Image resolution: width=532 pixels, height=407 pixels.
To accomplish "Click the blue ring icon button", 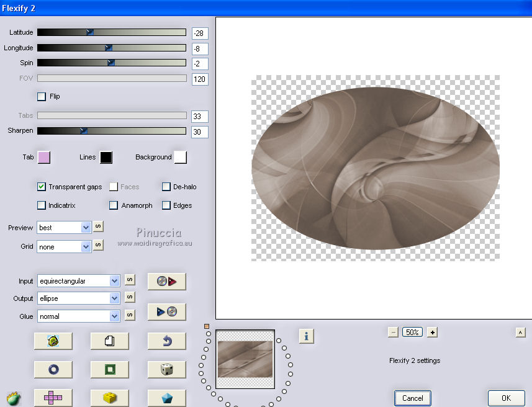I will 53,369.
